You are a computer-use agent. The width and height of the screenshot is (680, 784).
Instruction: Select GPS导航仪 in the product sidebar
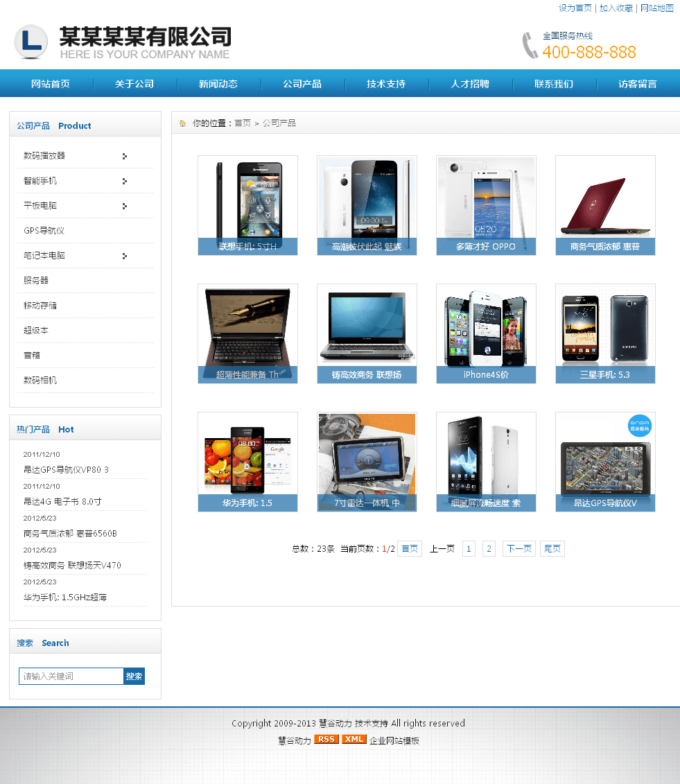pyautogui.click(x=44, y=231)
